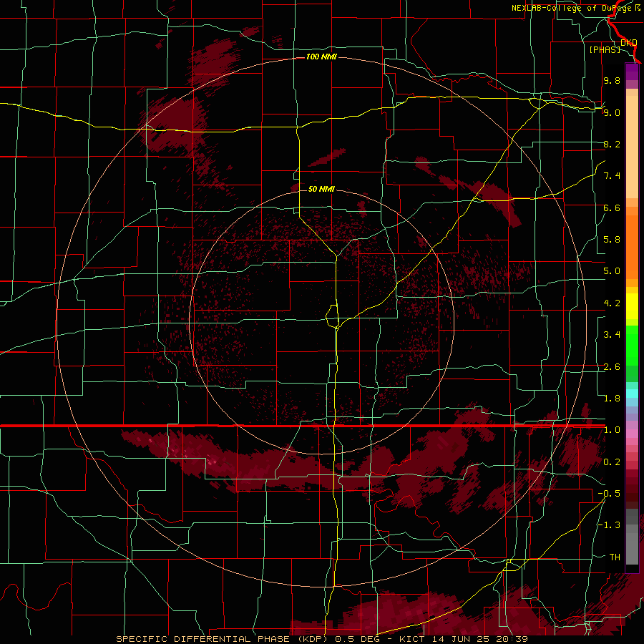This screenshot has width=644, height=644.
Task: Select the 100 NMI range ring label
Action: click(x=321, y=57)
